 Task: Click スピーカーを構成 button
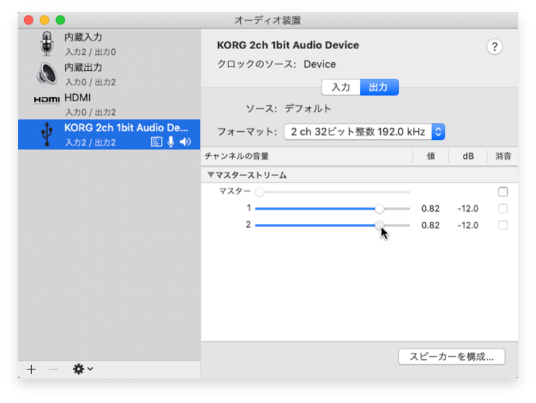[452, 357]
